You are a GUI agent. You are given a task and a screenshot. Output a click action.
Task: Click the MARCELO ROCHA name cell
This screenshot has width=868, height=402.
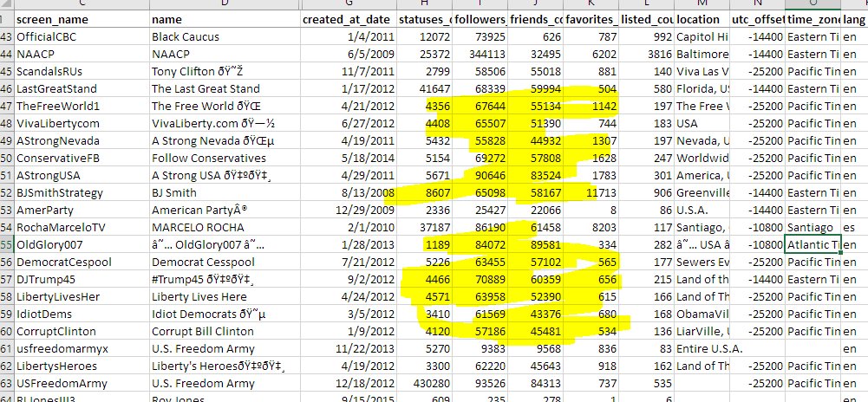(225, 227)
